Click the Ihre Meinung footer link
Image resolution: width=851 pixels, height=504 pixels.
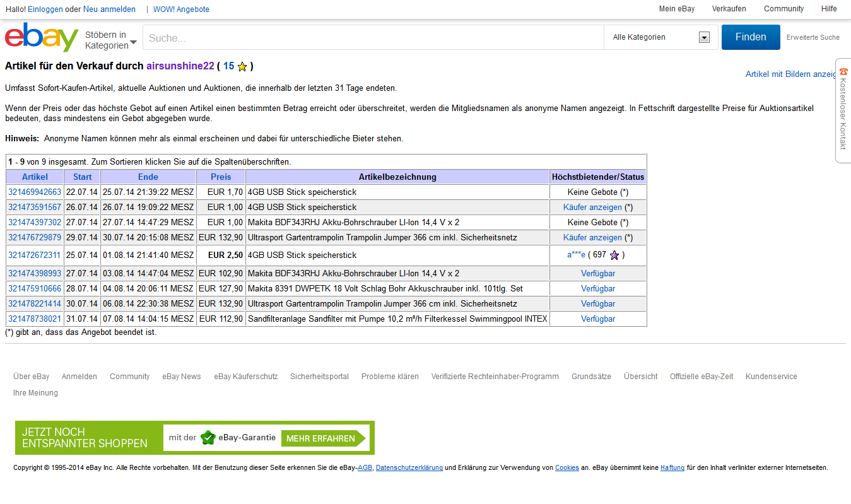click(35, 393)
